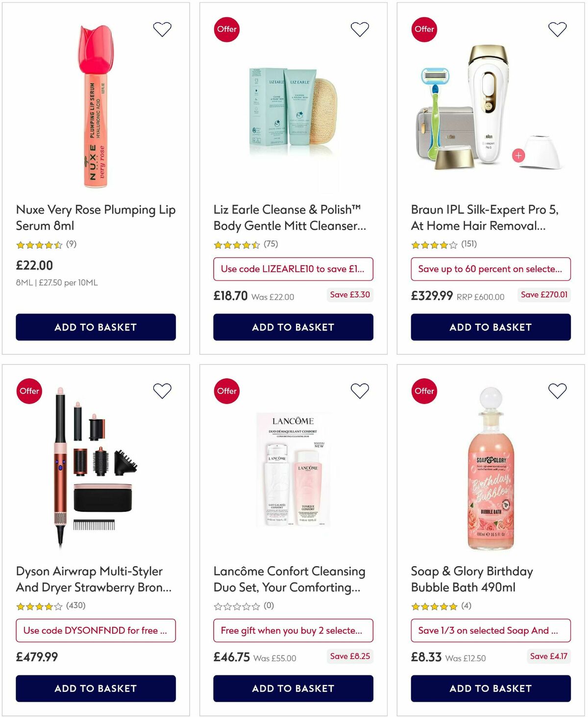
Task: Expand the DYSONFNDD free gift offer text
Action: (96, 630)
